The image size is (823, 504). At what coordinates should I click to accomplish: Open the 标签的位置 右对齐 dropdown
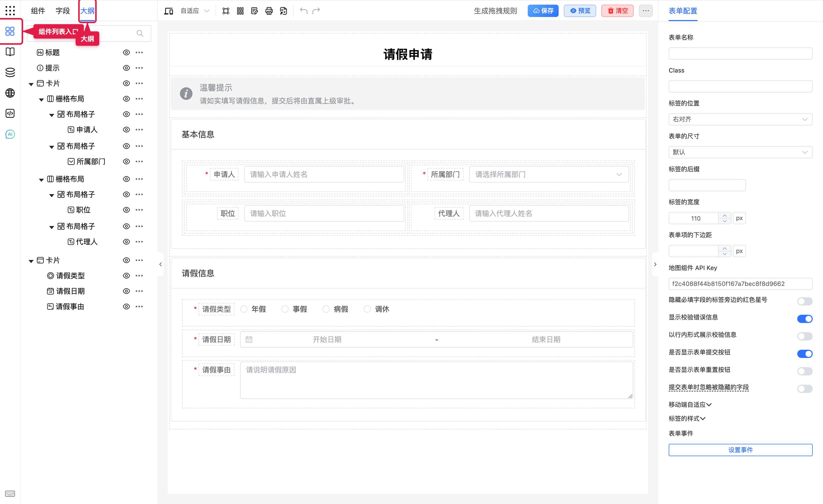[x=740, y=119]
